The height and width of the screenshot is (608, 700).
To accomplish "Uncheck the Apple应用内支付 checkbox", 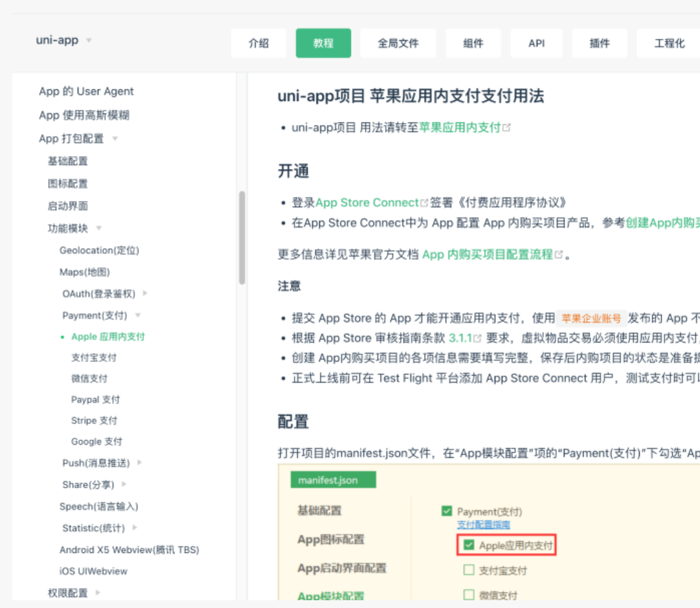I will click(469, 545).
